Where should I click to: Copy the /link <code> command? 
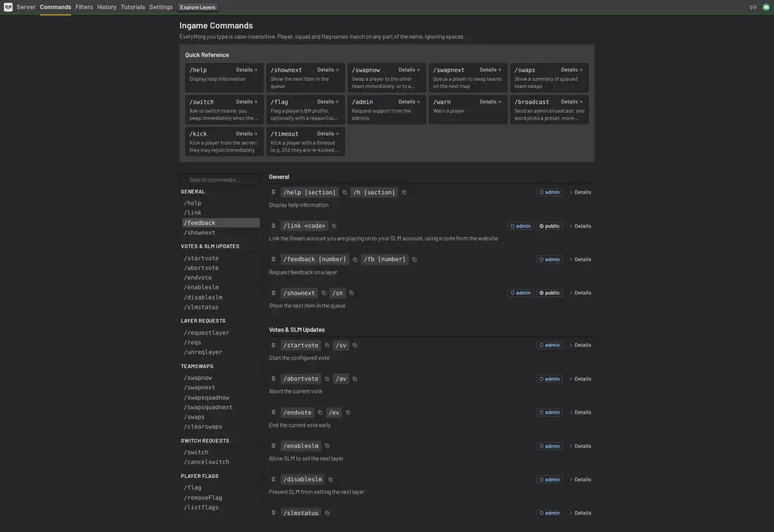[334, 226]
